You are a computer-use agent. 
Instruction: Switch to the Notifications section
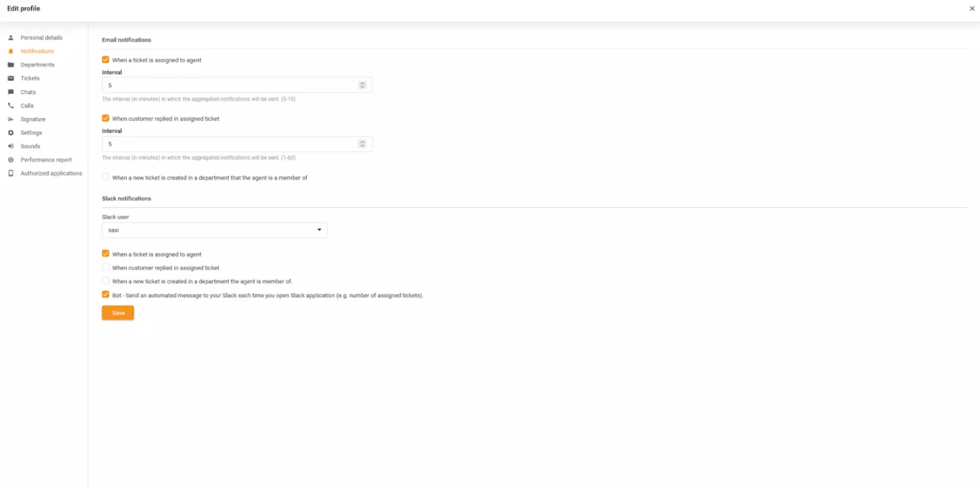click(x=36, y=51)
